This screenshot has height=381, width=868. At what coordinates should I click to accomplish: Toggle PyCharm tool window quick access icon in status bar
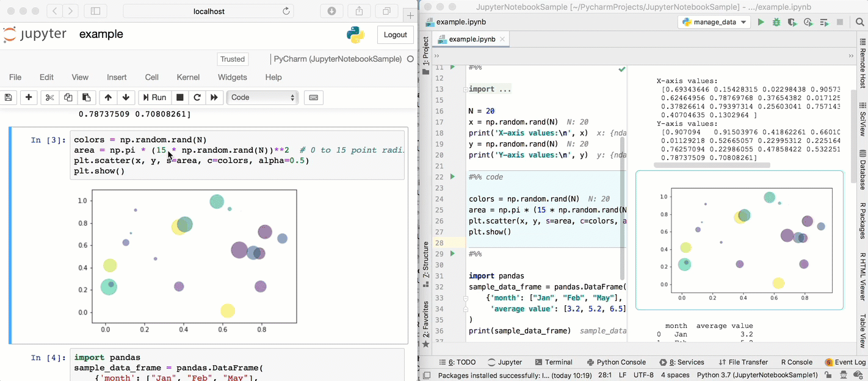point(426,376)
